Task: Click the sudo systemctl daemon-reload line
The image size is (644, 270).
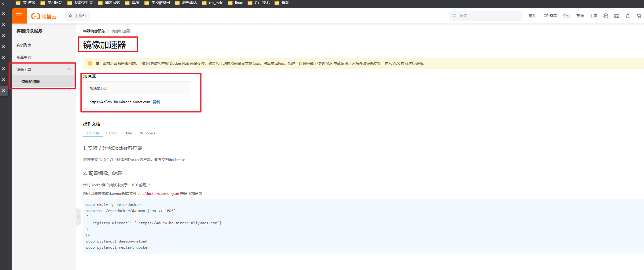Action: click(x=117, y=241)
